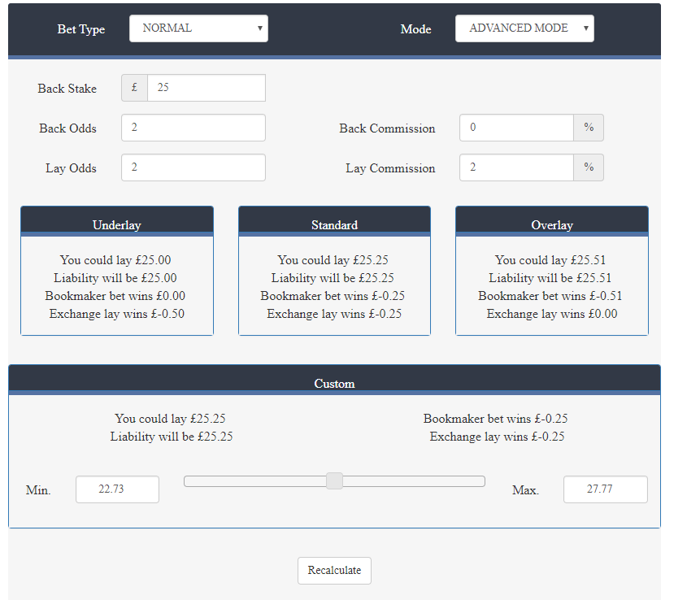700x600 pixels.
Task: Click 'Exchange lay wins £-0.25' in Standard
Action: pyautogui.click(x=334, y=314)
